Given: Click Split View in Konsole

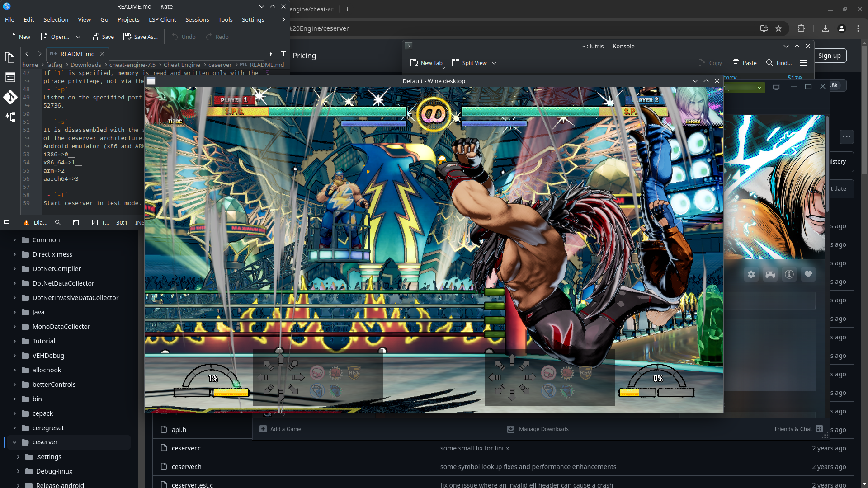Looking at the screenshot, I should pos(470,63).
